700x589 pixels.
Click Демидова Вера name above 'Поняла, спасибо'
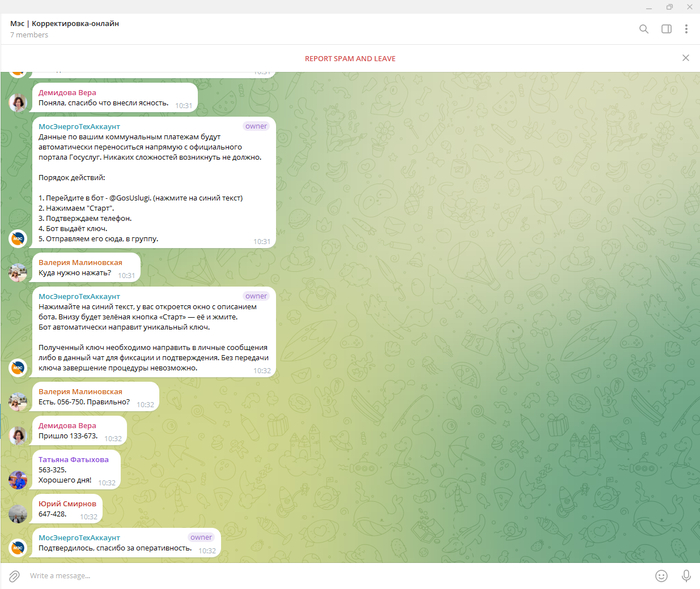coord(67,92)
